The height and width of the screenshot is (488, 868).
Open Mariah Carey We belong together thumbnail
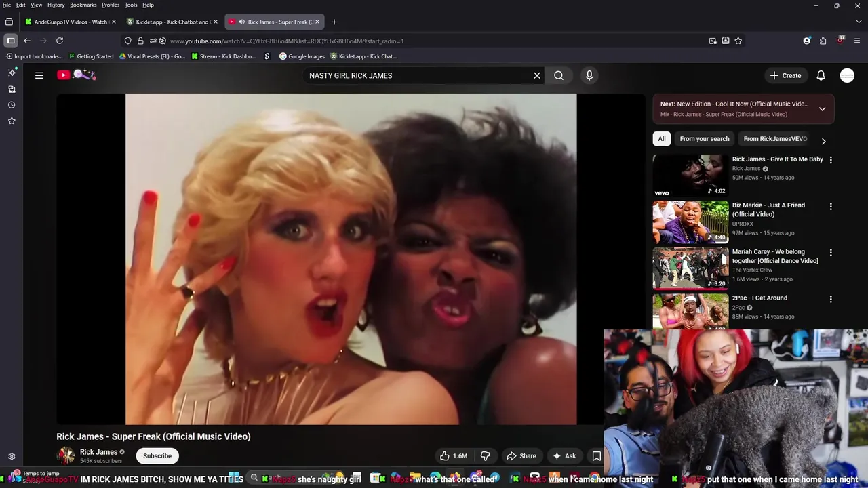coord(690,268)
